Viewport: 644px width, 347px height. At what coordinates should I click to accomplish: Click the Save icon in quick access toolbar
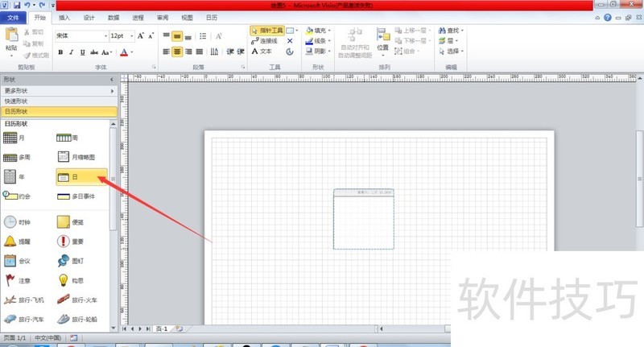(x=17, y=6)
